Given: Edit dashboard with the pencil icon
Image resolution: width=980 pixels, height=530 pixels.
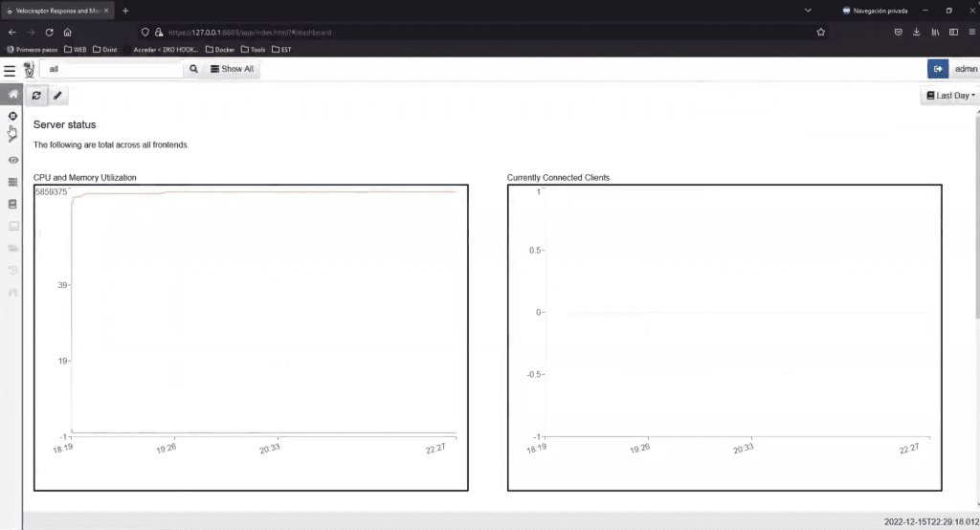Looking at the screenshot, I should [x=57, y=96].
